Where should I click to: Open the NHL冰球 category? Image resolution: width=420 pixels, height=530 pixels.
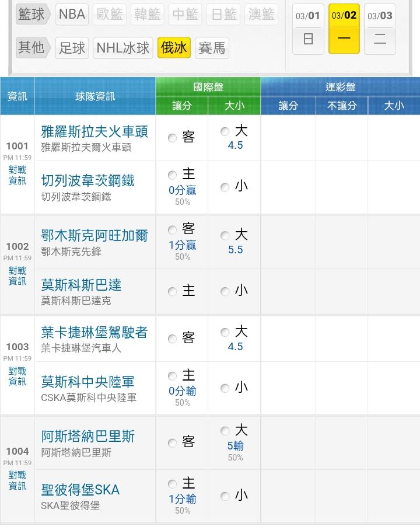click(123, 48)
